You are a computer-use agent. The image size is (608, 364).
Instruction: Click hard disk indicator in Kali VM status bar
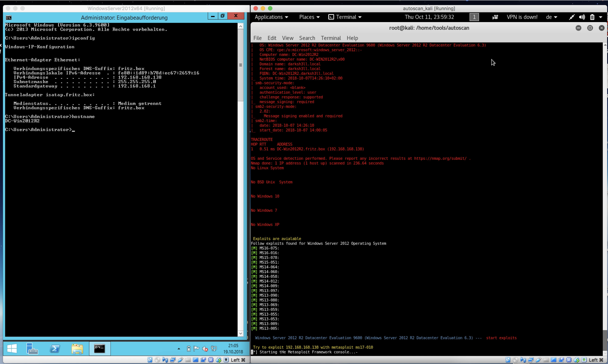pos(508,360)
